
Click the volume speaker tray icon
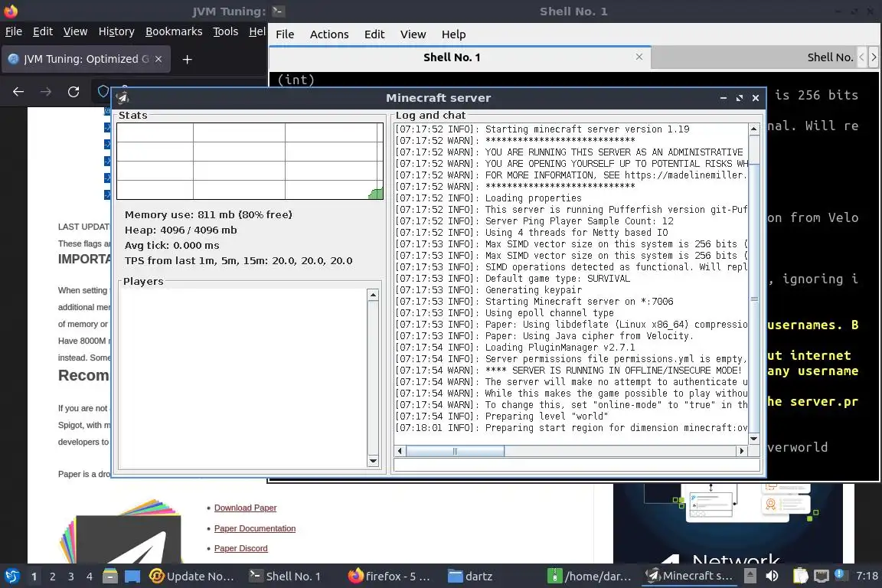click(x=773, y=576)
